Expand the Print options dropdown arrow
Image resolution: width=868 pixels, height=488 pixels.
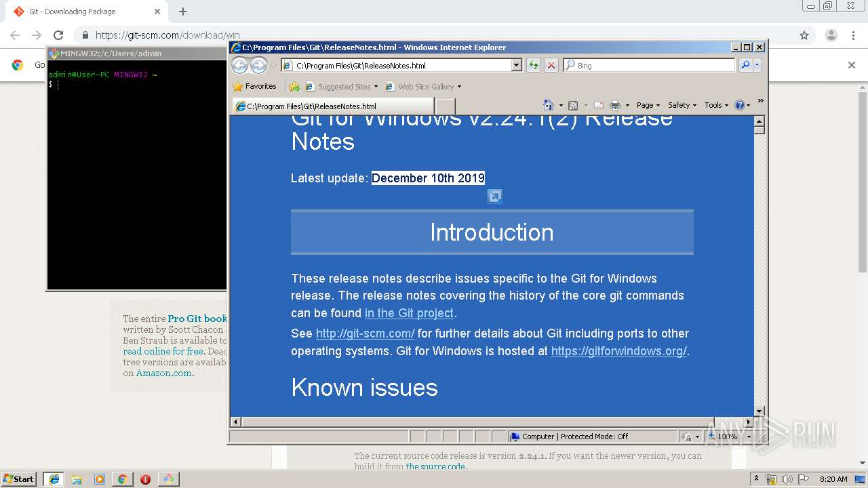(x=627, y=106)
